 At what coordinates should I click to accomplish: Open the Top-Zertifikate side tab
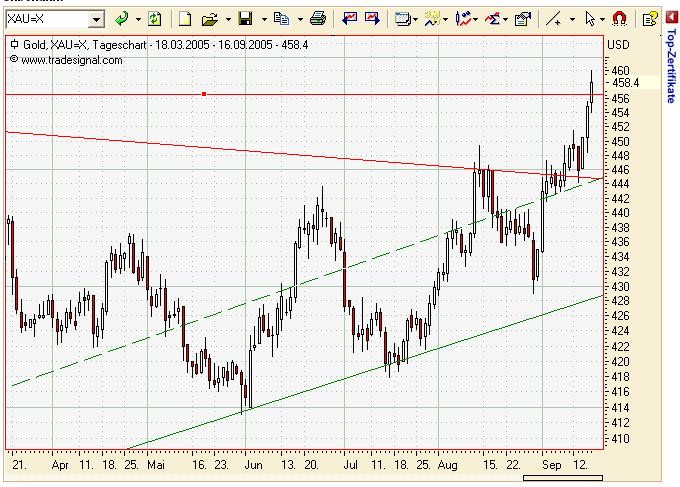671,65
